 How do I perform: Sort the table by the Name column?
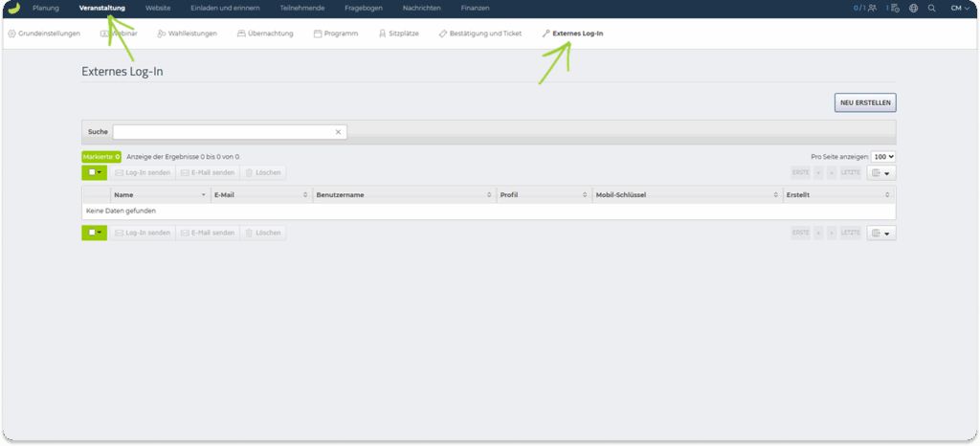(158, 194)
